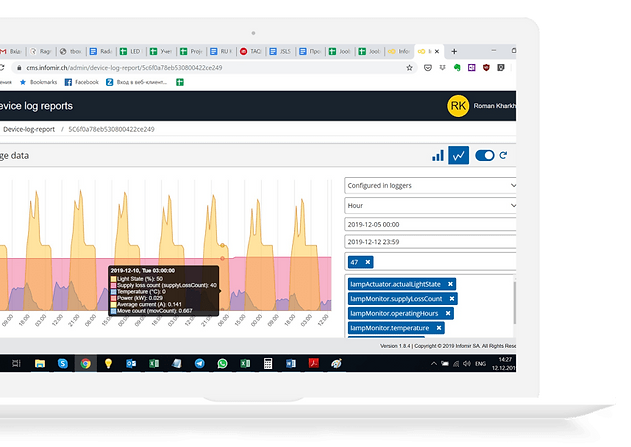Click the OneNote clipper extension icon
The height and width of the screenshot is (447, 631).
point(472,68)
